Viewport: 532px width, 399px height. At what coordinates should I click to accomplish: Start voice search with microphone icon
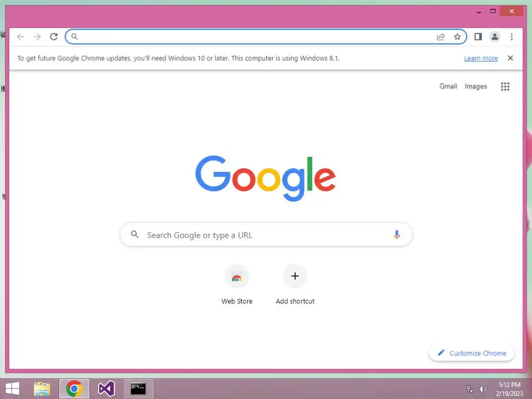pyautogui.click(x=396, y=234)
